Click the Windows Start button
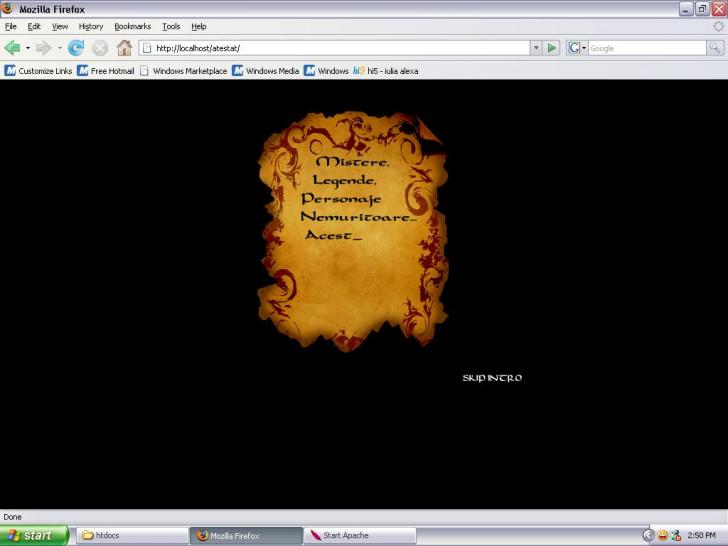The width and height of the screenshot is (728, 546). [34, 535]
